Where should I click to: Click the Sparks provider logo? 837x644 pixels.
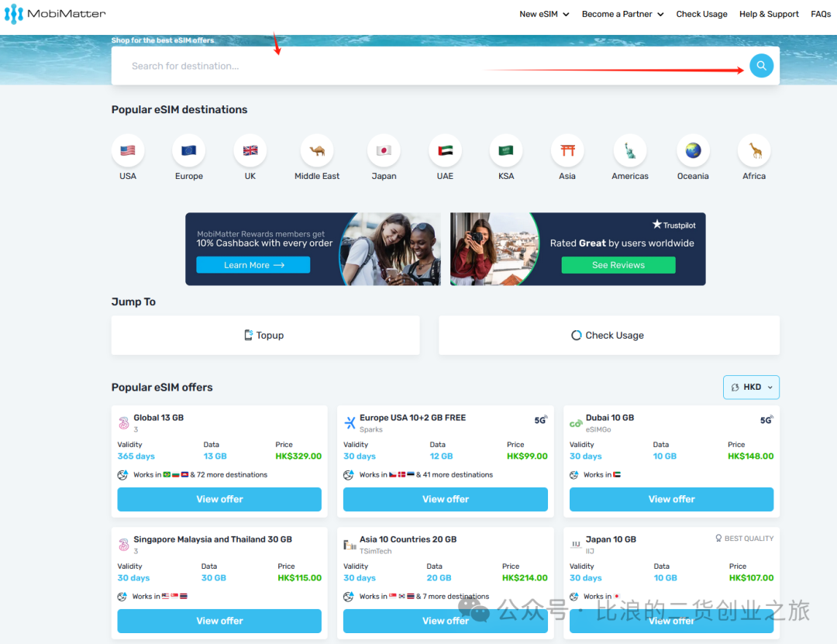coord(350,423)
